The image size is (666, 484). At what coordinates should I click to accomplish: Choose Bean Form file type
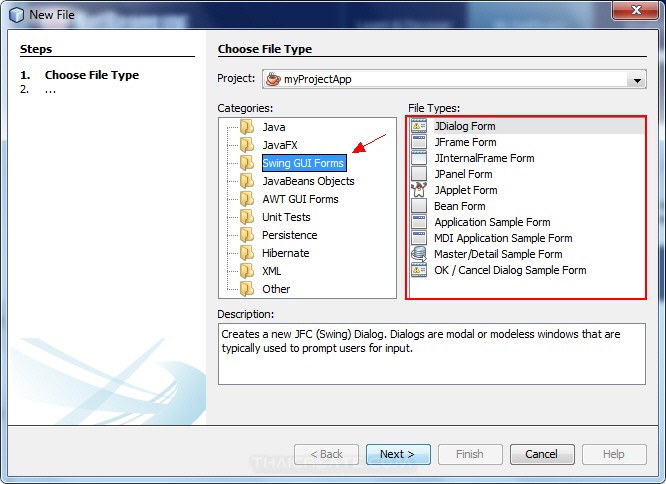click(x=460, y=206)
